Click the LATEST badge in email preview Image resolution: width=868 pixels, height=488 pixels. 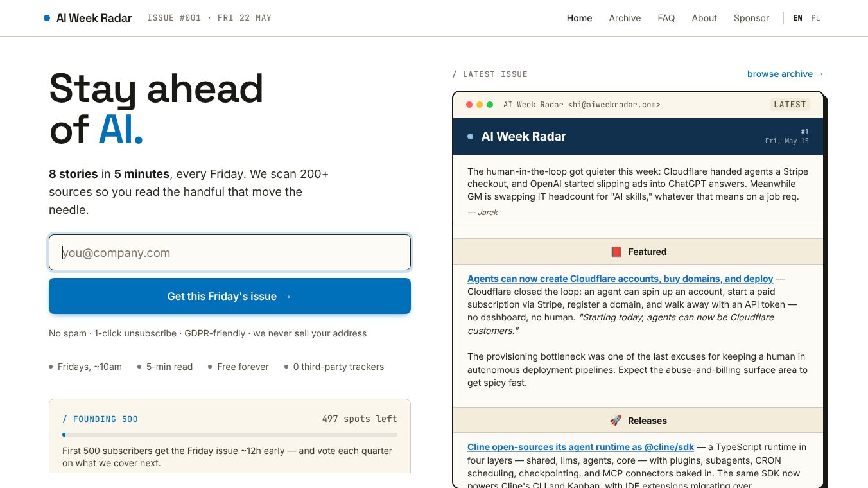click(790, 105)
